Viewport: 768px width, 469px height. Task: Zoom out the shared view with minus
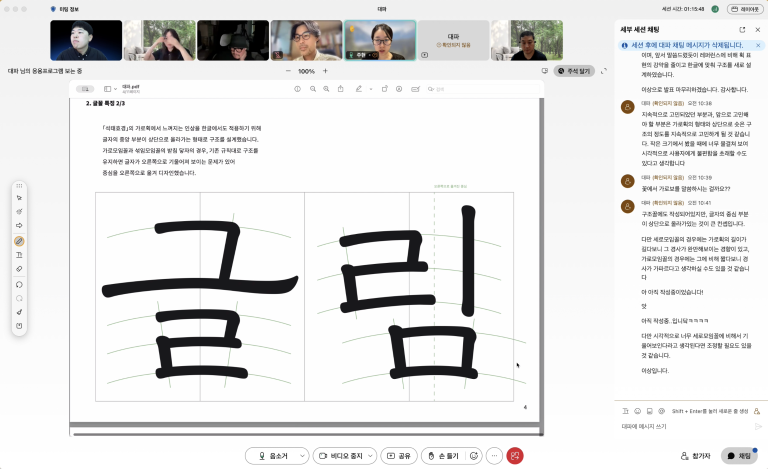(x=288, y=71)
